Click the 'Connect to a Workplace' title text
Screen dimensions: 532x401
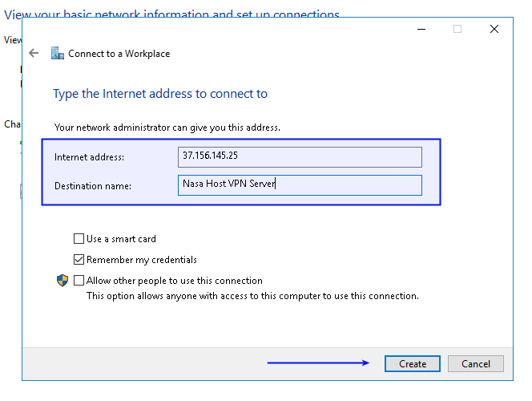click(x=119, y=54)
